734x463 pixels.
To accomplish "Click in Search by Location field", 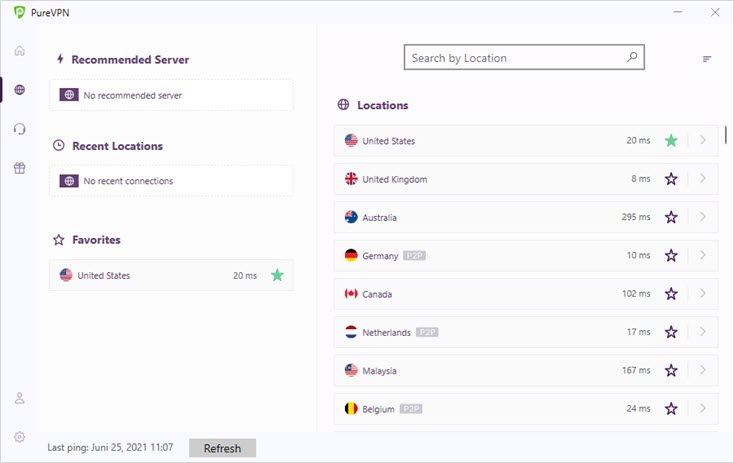I will click(x=524, y=58).
